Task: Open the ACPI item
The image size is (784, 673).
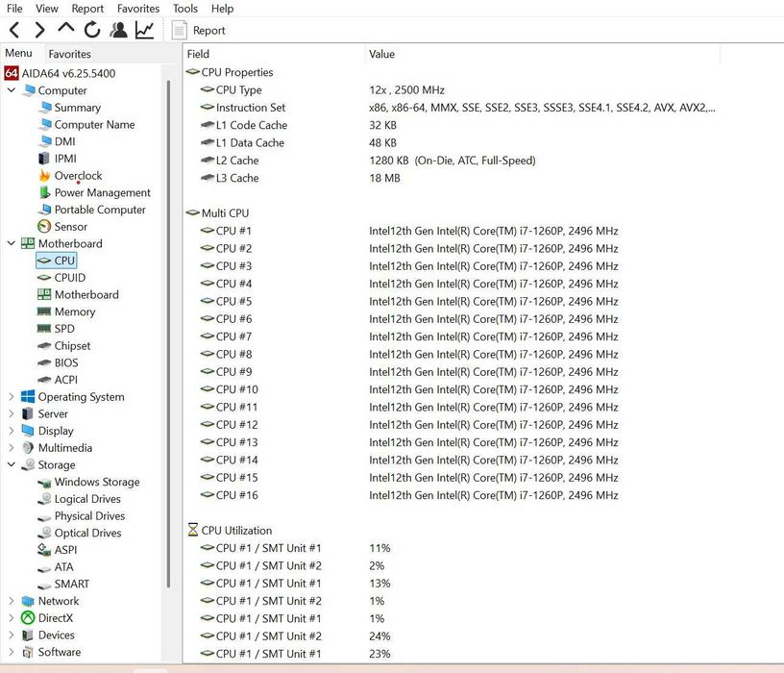Action: [x=66, y=379]
